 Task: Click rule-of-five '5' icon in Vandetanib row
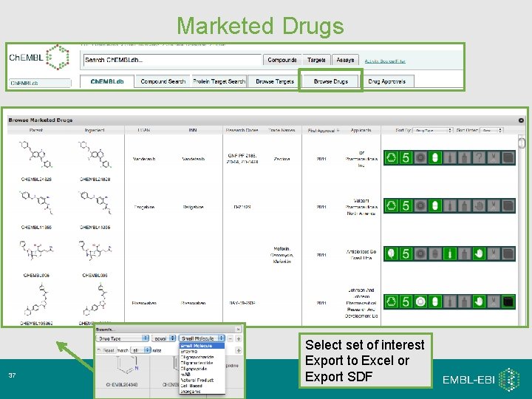pos(406,158)
